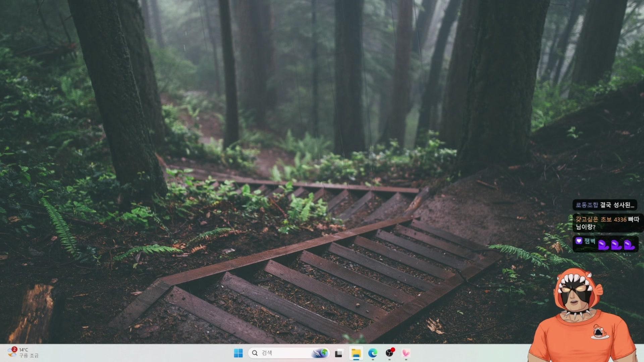The image size is (644, 362).
Task: Open the Windows Start menu
Action: (x=238, y=353)
